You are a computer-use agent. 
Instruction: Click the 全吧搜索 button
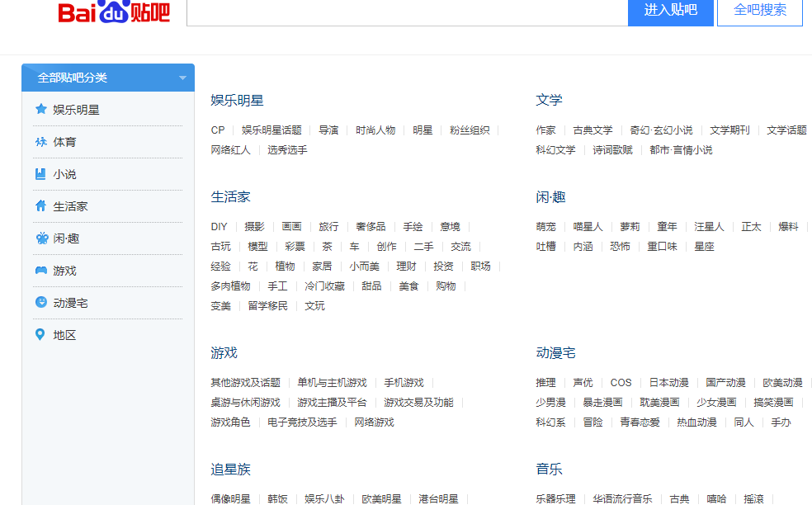758,13
